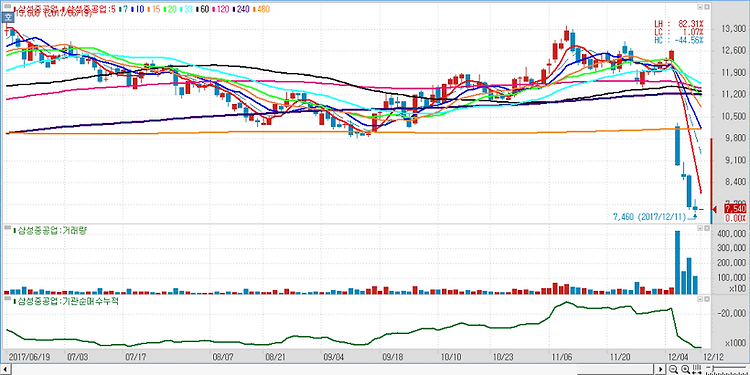The height and width of the screenshot is (375, 750).
Task: Click the LH 82.31% readout
Action: click(678, 23)
